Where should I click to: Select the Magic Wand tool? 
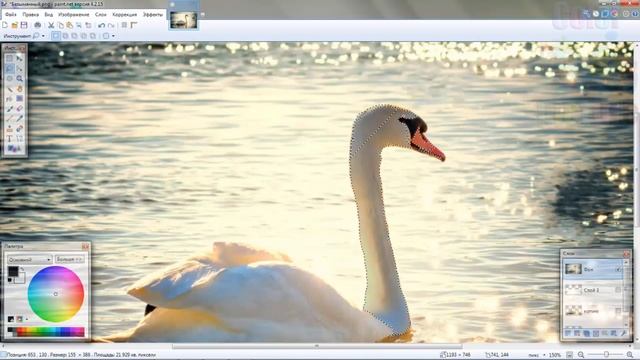click(x=9, y=89)
